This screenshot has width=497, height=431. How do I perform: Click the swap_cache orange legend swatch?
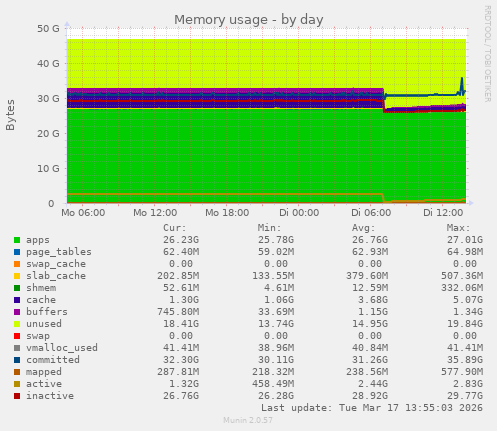(17, 264)
